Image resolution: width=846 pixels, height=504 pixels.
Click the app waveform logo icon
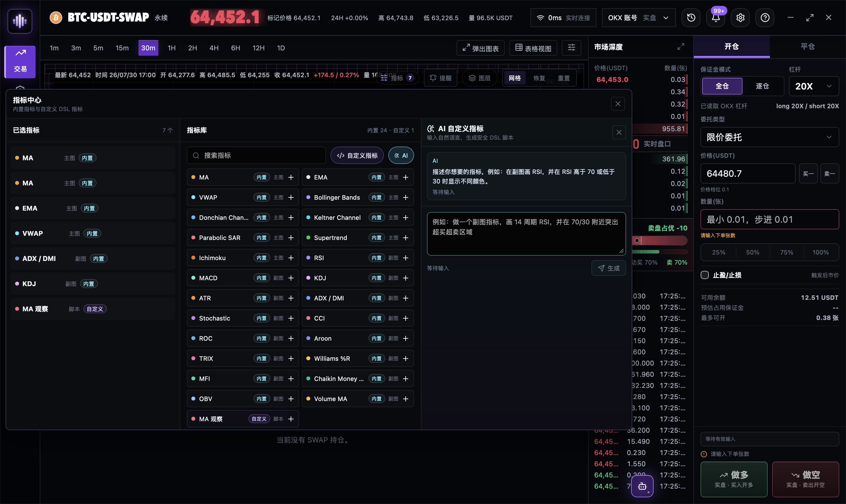(20, 21)
